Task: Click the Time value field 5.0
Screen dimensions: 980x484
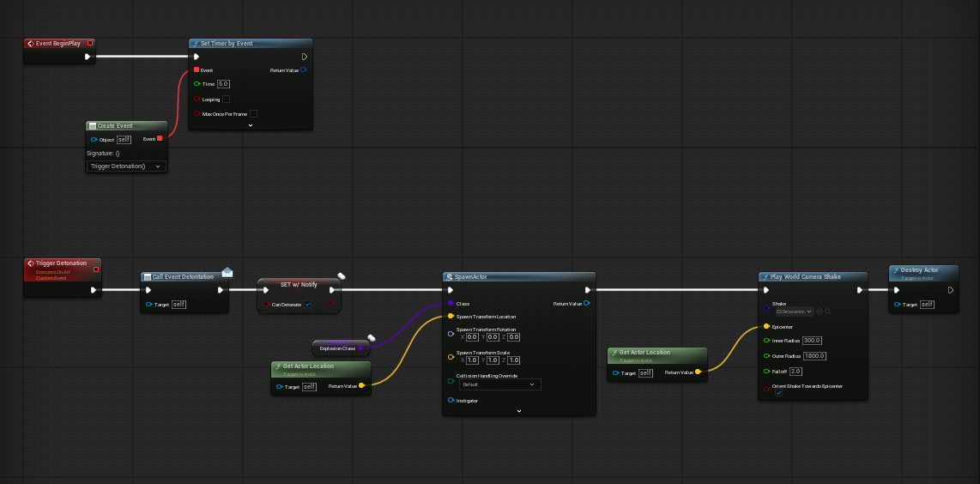Action: [223, 84]
